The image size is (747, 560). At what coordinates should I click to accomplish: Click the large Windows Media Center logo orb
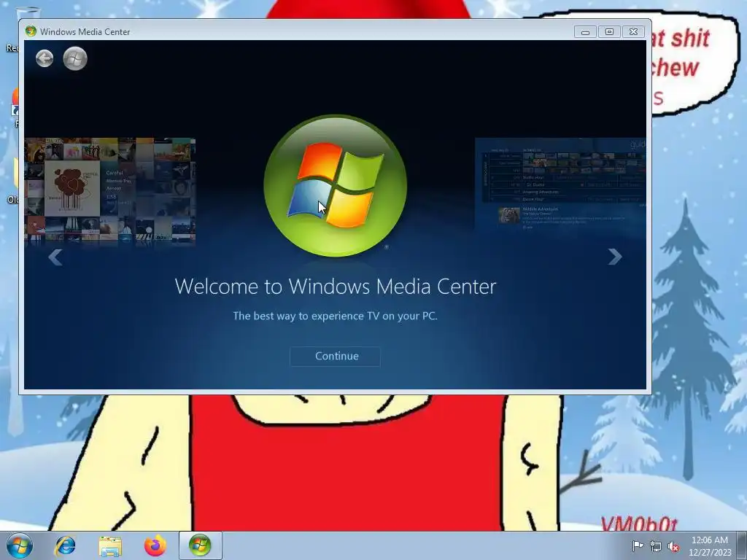335,186
